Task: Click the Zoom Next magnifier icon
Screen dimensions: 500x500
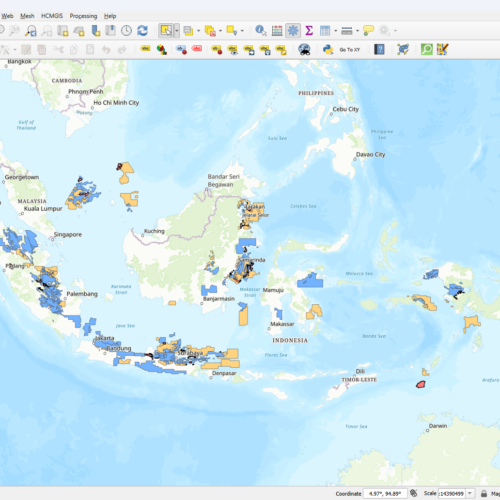Action: (x=47, y=31)
